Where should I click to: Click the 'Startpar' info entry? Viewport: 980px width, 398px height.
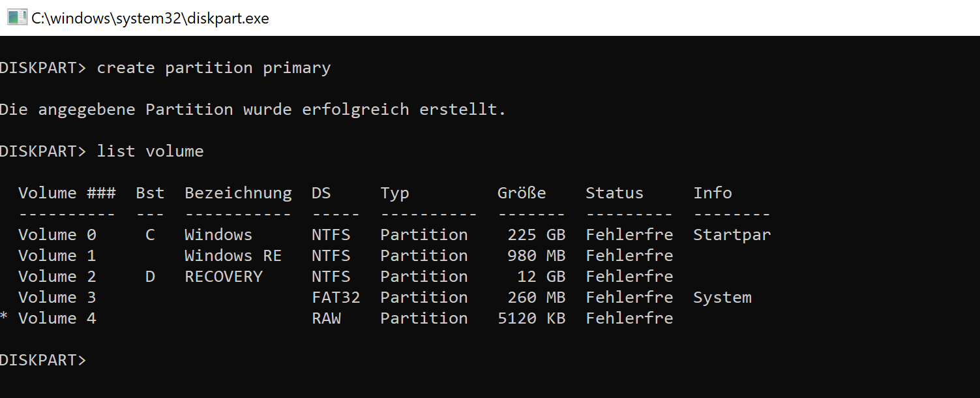(x=732, y=235)
